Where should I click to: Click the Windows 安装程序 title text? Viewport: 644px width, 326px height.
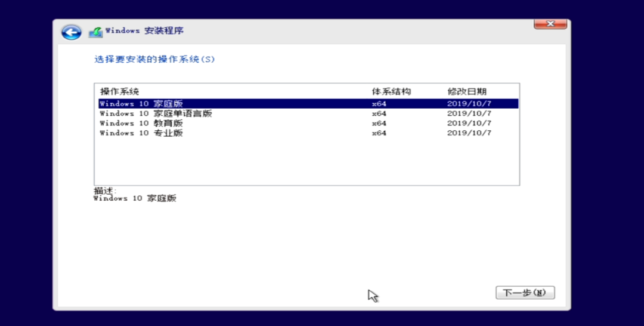(x=144, y=31)
